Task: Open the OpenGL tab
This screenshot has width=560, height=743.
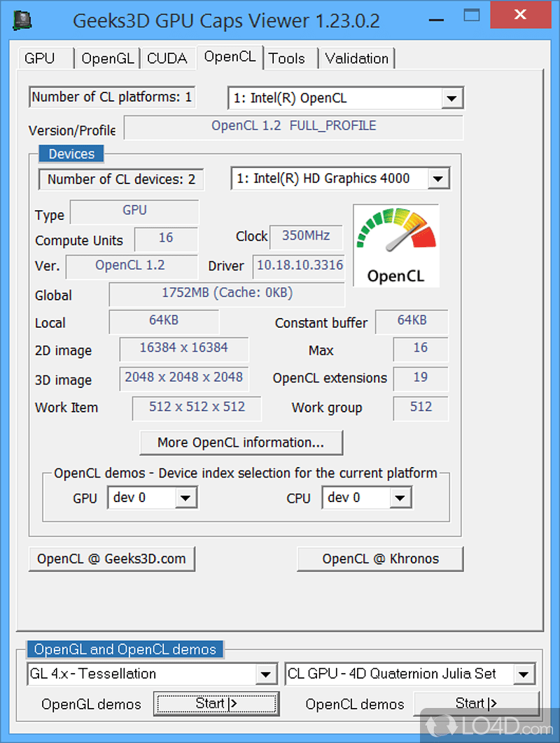Action: coord(107,59)
